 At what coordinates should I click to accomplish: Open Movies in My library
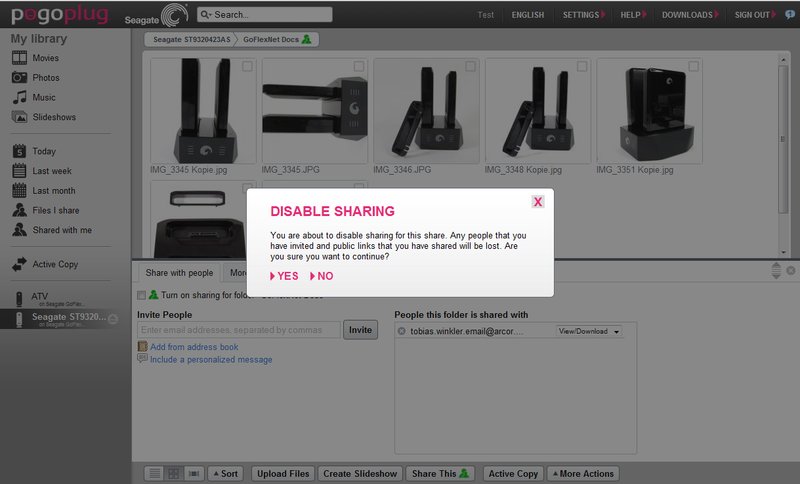[x=45, y=58]
